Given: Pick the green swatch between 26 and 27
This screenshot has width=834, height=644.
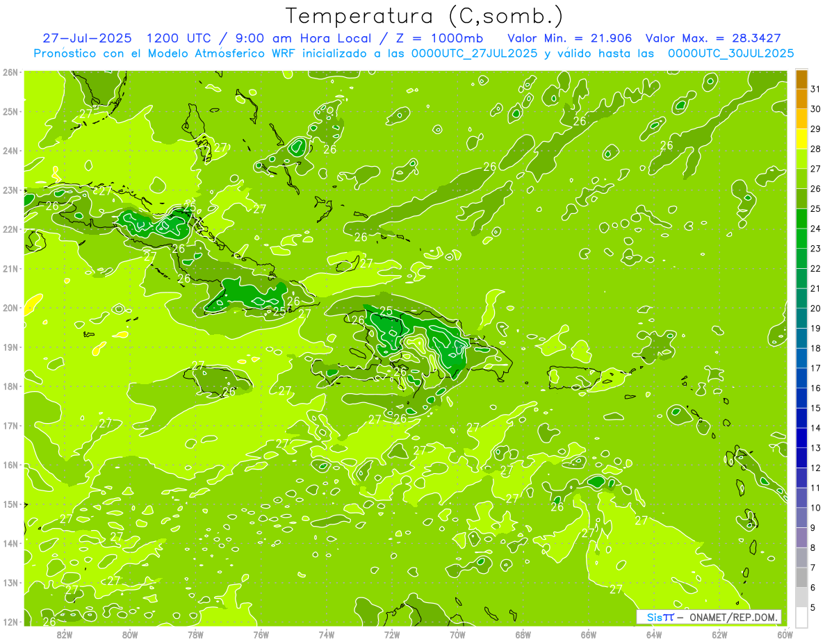Looking at the screenshot, I should click(x=801, y=179).
